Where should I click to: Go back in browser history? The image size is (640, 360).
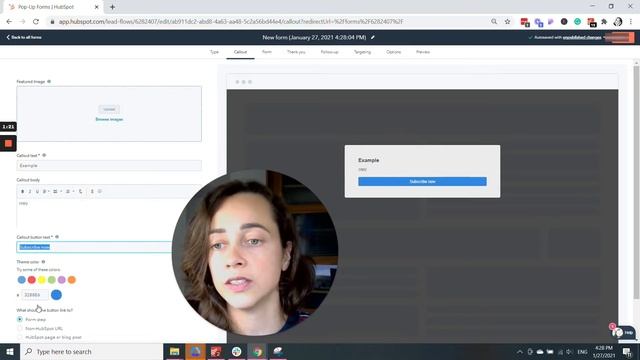pyautogui.click(x=9, y=22)
